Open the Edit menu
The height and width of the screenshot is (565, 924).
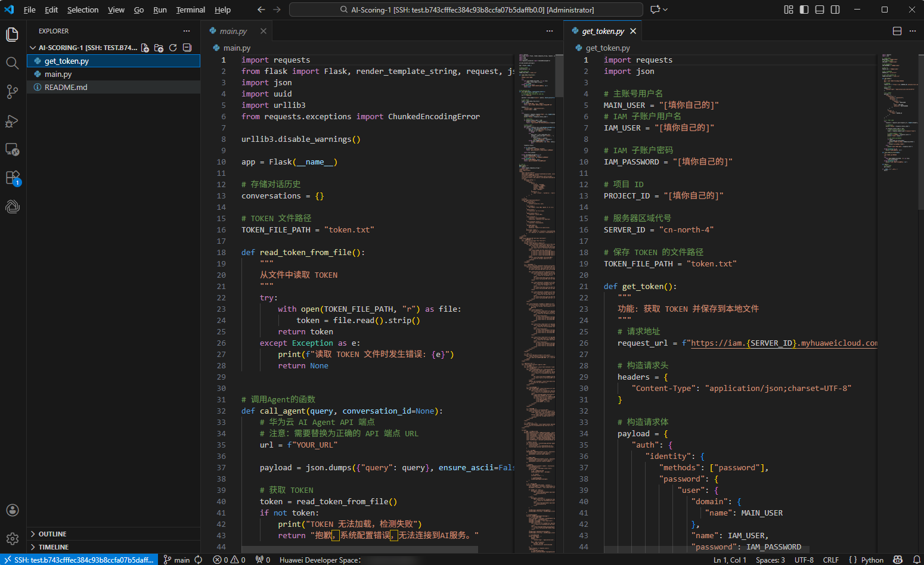[x=51, y=10]
